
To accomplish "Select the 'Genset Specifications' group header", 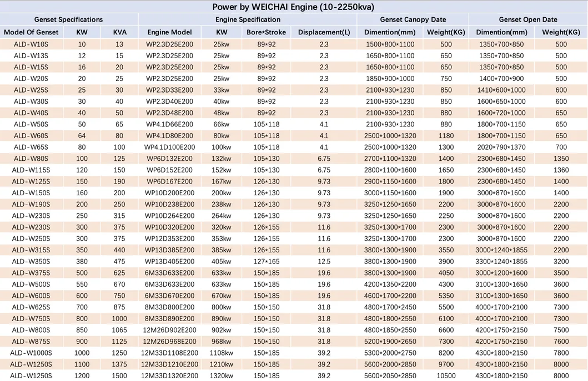I will (69, 19).
